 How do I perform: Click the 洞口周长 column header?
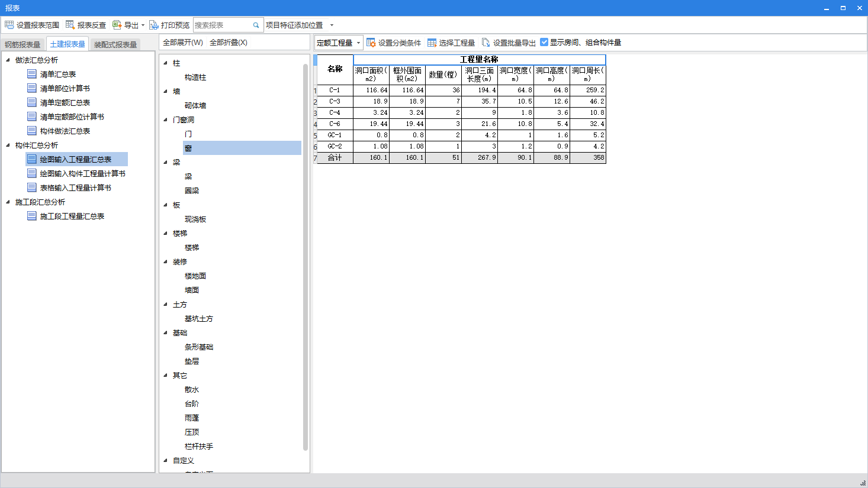(x=587, y=75)
